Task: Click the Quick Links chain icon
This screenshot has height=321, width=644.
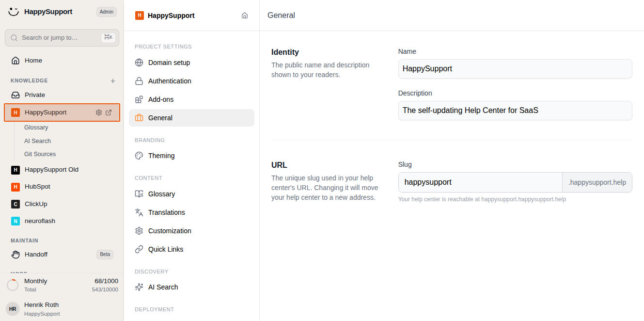Action: (139, 249)
